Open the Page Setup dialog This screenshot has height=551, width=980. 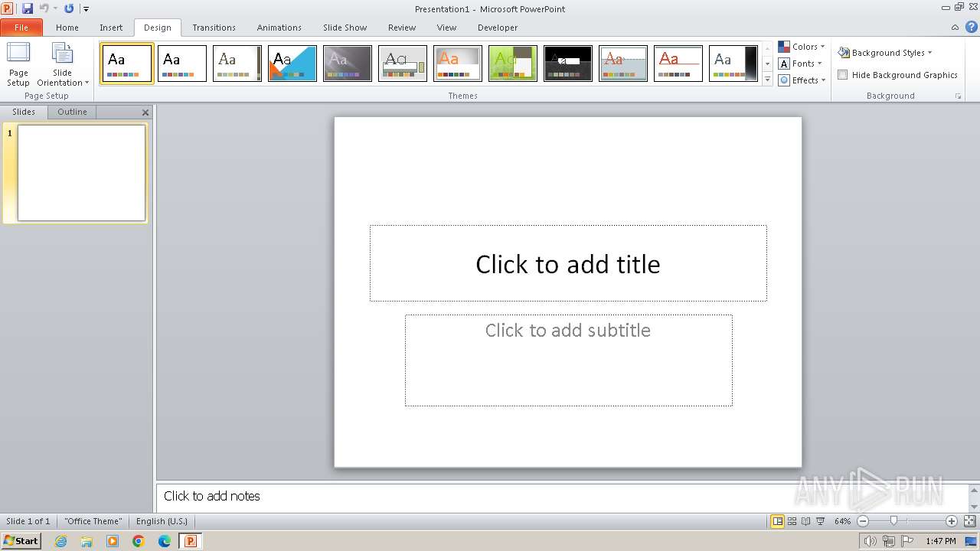(18, 65)
